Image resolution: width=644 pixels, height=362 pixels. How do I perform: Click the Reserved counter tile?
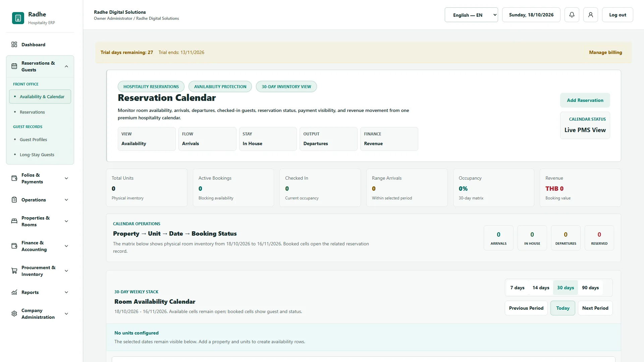(x=599, y=238)
